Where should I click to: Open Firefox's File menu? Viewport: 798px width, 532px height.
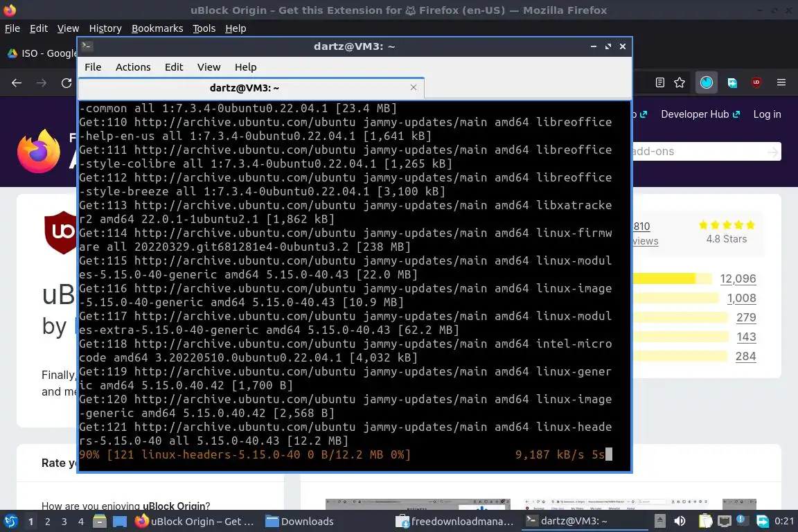tap(12, 28)
